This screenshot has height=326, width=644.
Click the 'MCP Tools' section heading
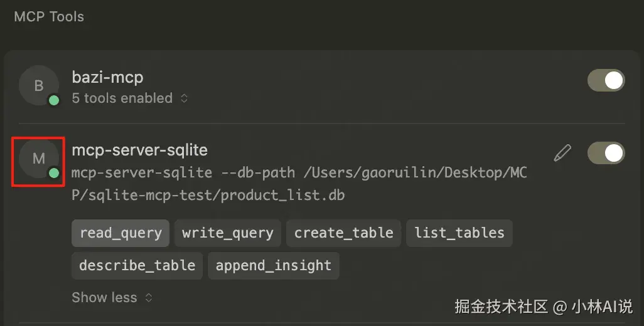(49, 17)
